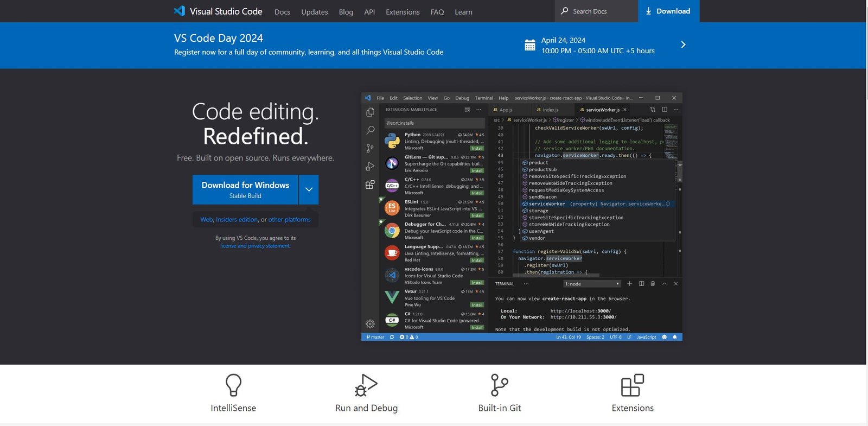This screenshot has width=868, height=426.
Task: Expand the download options arrow beside Windows button
Action: coord(309,189)
